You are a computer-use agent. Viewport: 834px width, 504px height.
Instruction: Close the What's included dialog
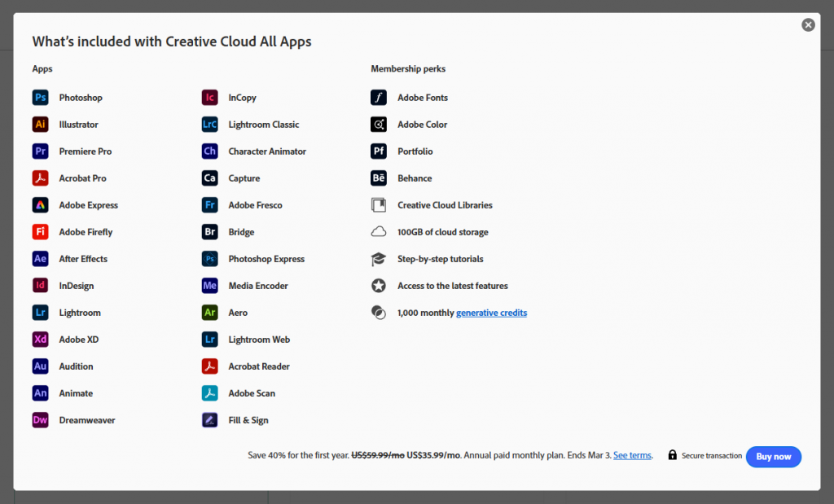[x=808, y=24]
